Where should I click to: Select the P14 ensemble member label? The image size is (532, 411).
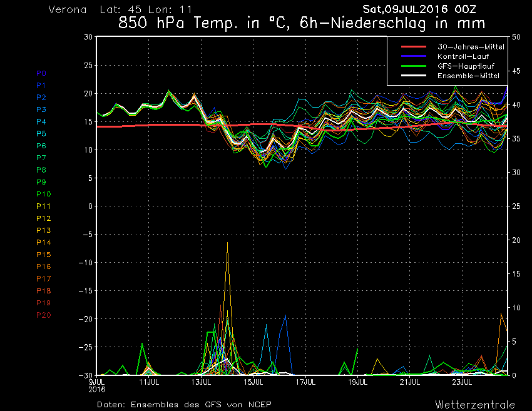(x=43, y=242)
